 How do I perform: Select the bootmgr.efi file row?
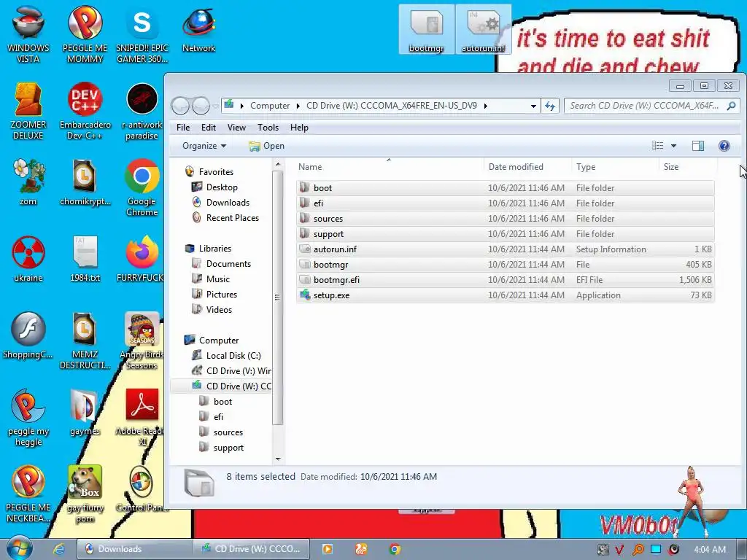tap(505, 280)
